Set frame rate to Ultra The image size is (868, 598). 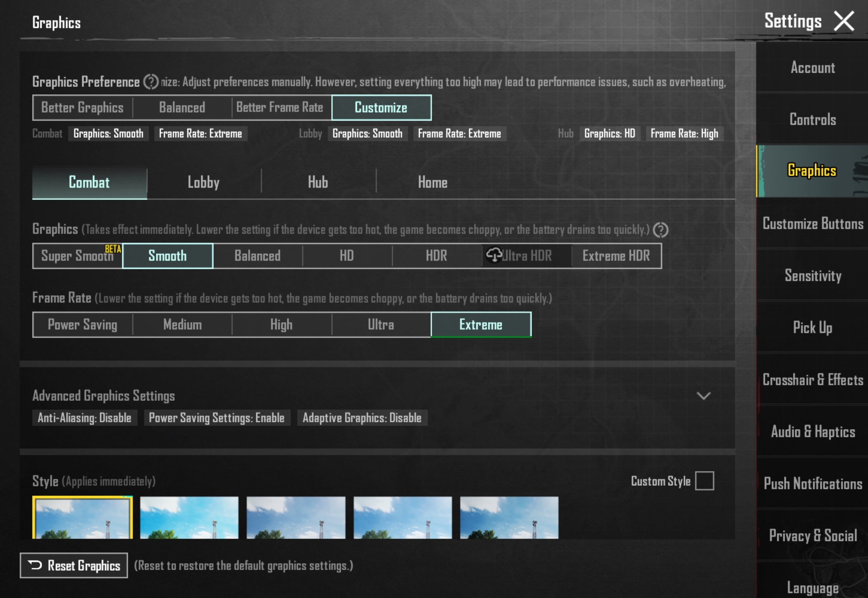(381, 325)
